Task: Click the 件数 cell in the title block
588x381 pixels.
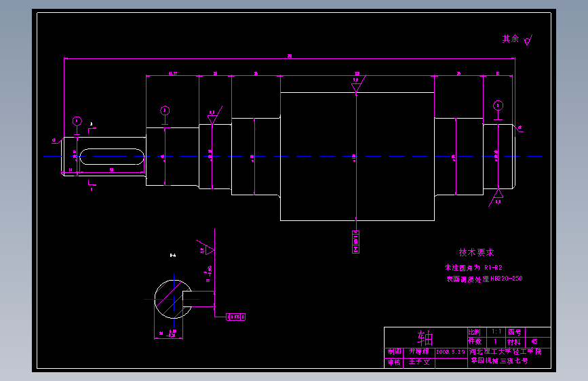Action: (x=475, y=342)
